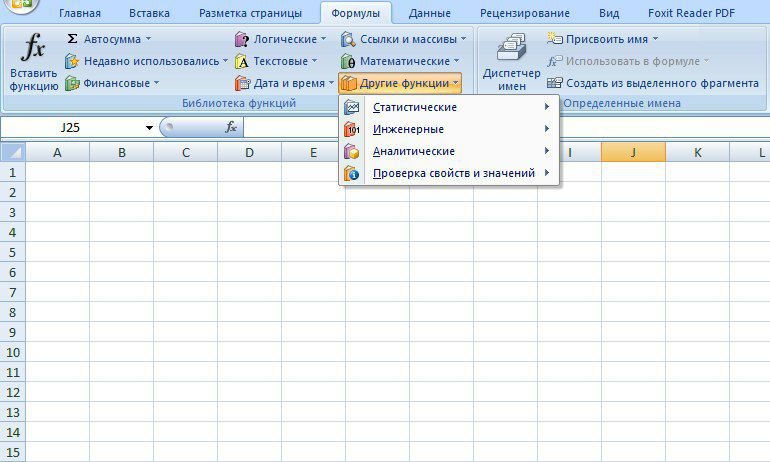Choose Проверка свойств и значений menu item

449,173
